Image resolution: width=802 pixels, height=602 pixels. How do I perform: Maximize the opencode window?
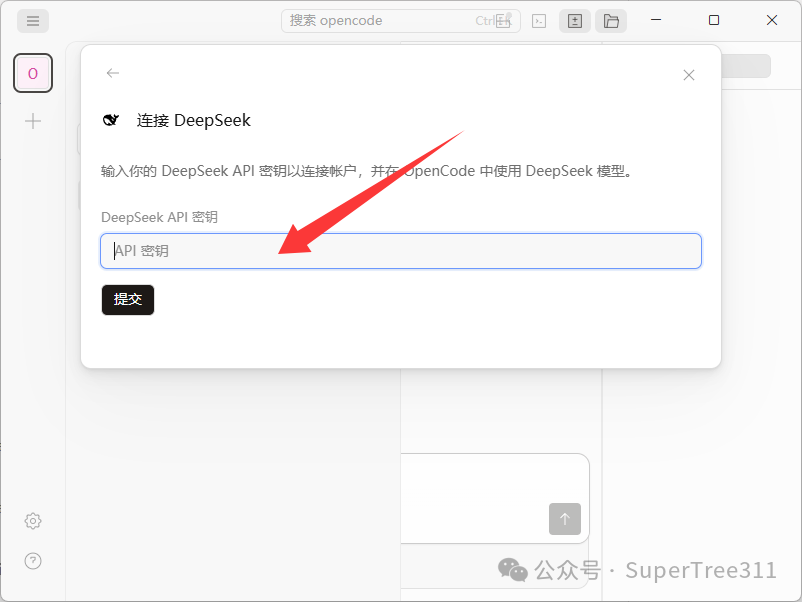click(714, 20)
